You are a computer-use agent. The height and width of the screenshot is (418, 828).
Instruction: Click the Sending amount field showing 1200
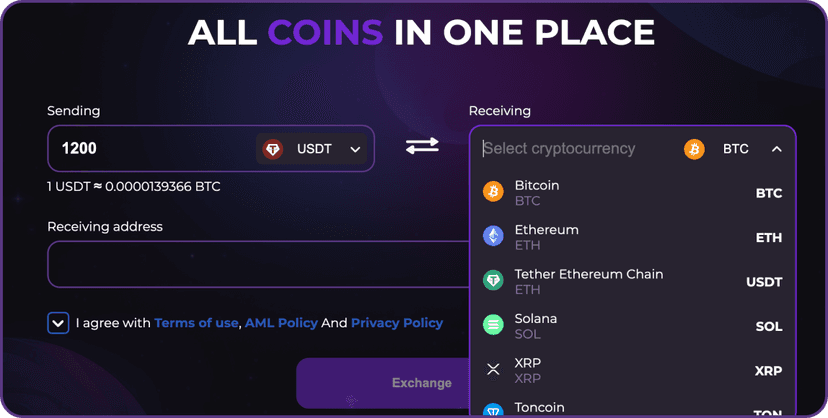(150, 149)
